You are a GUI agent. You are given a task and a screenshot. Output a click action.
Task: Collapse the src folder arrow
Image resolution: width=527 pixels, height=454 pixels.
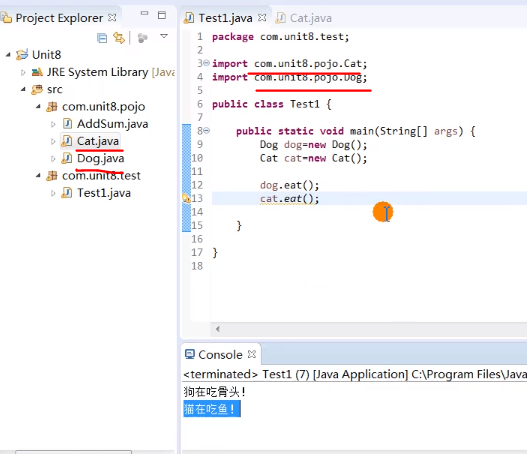point(23,89)
